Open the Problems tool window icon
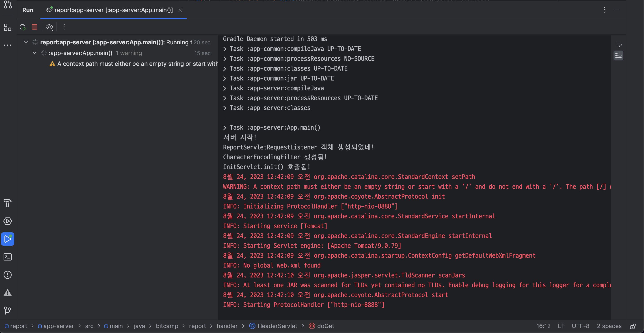Screen dimensions: 644x333 [7, 275]
